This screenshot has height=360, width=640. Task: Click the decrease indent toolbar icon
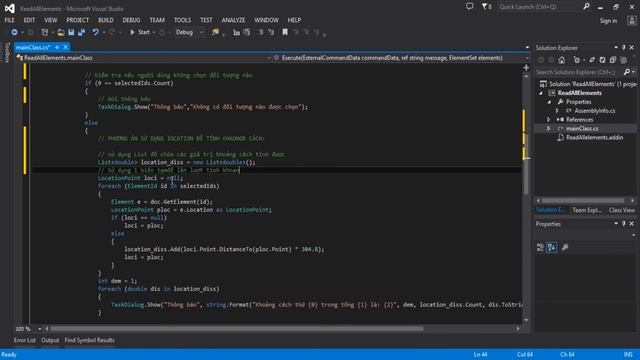click(x=236, y=32)
